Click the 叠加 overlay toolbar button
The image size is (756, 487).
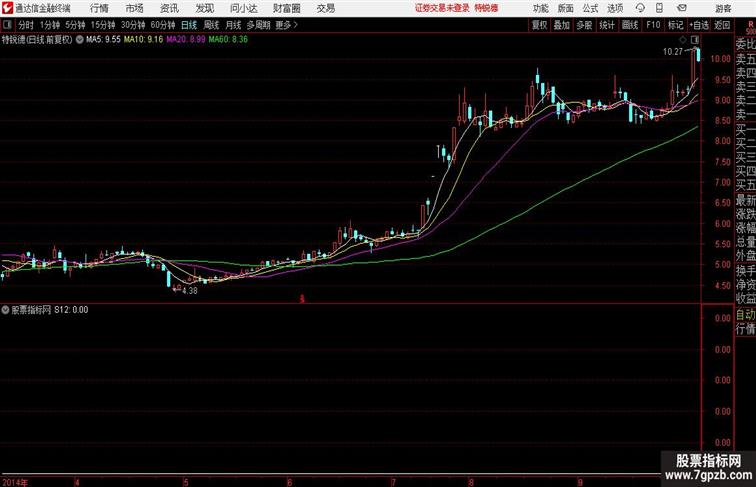562,25
